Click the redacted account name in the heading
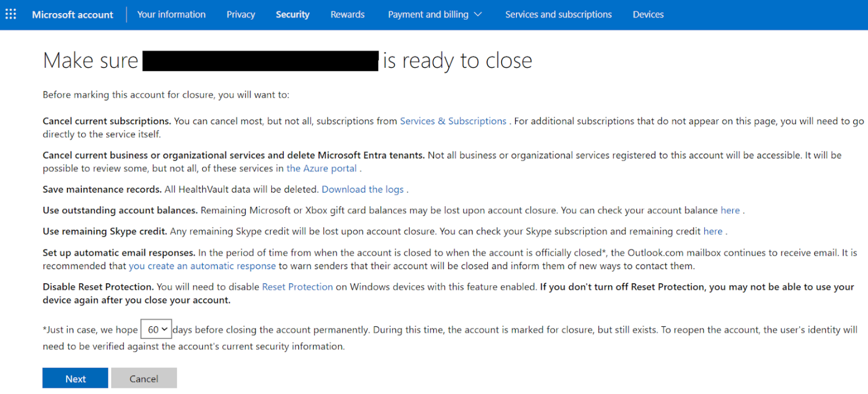This screenshot has height=394, width=868. coord(260,60)
